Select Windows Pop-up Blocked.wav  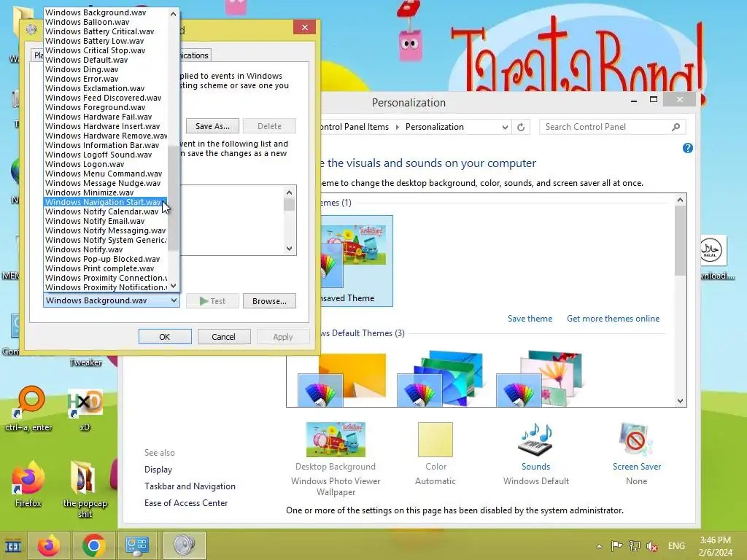tap(105, 259)
